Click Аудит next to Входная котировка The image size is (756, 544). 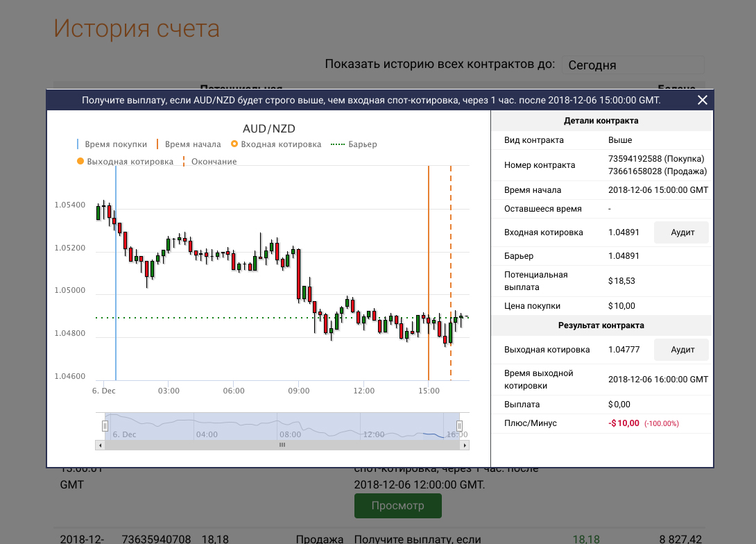tap(682, 232)
